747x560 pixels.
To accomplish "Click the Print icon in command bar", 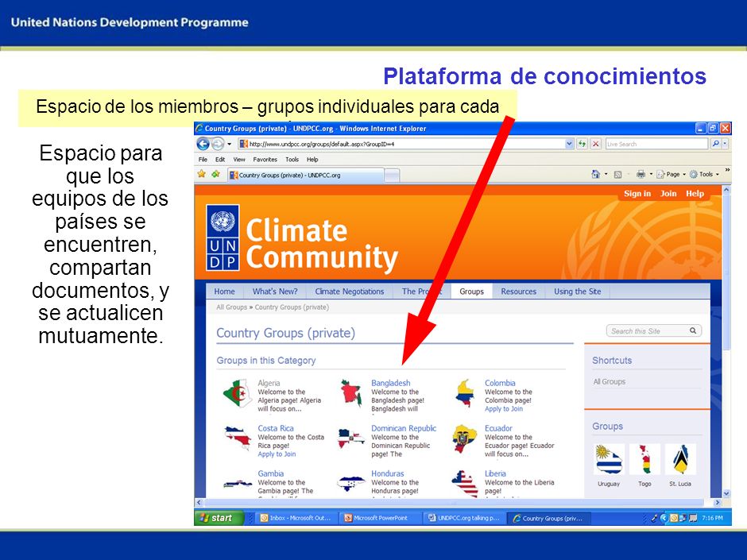I will pyautogui.click(x=641, y=174).
